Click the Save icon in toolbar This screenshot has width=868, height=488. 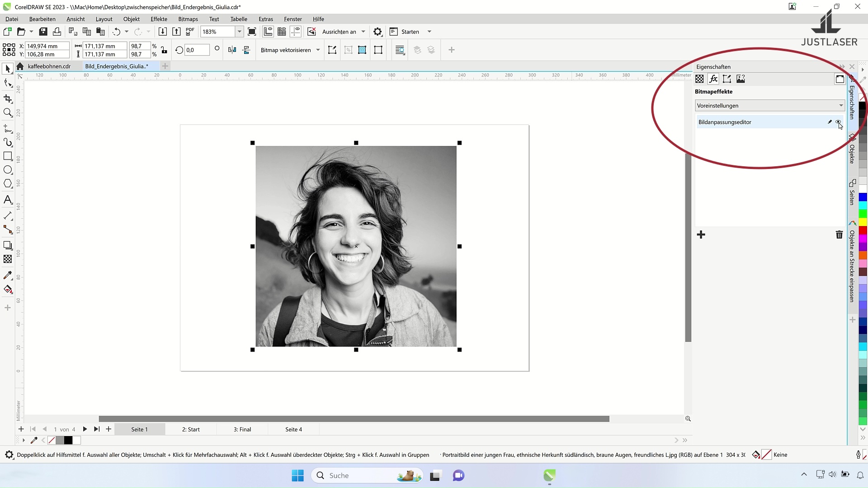point(43,32)
